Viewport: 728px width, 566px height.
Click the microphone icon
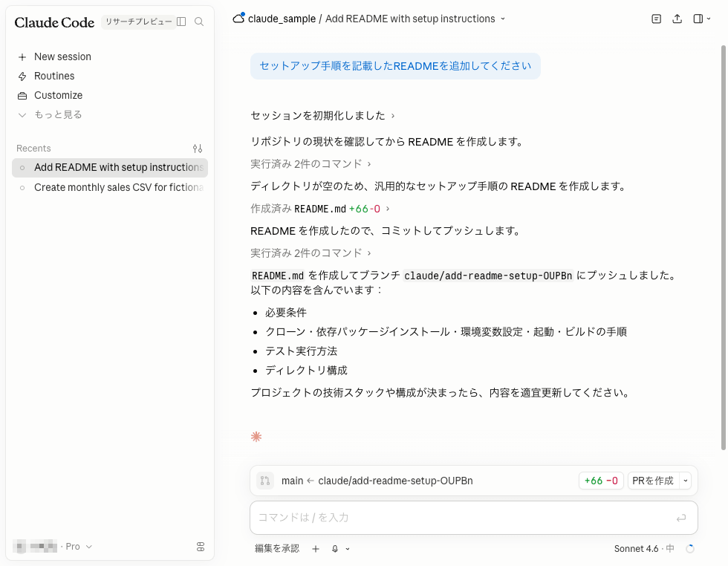(x=335, y=549)
